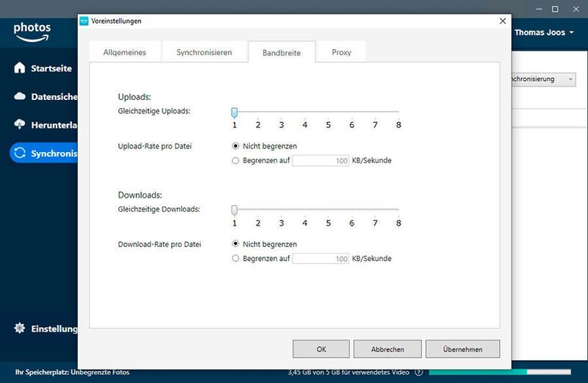Apply changes with Übernehmen button
The height and width of the screenshot is (383, 588).
pyautogui.click(x=462, y=349)
